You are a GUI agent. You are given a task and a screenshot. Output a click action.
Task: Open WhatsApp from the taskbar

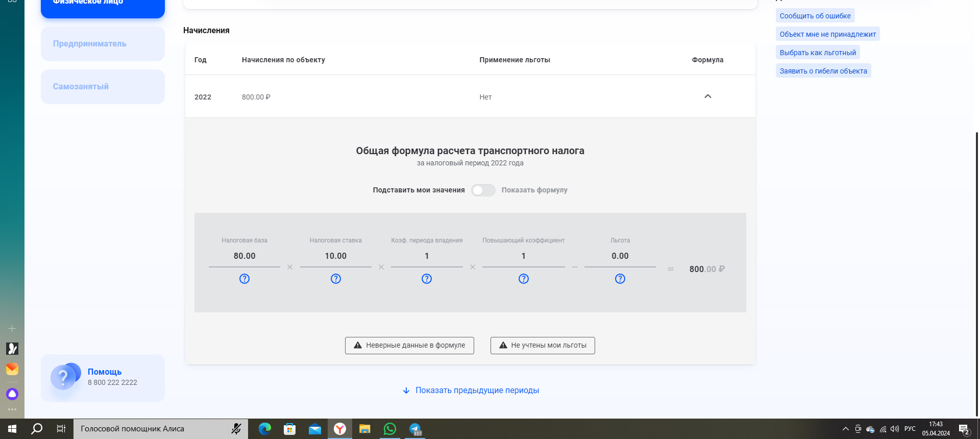tap(389, 429)
